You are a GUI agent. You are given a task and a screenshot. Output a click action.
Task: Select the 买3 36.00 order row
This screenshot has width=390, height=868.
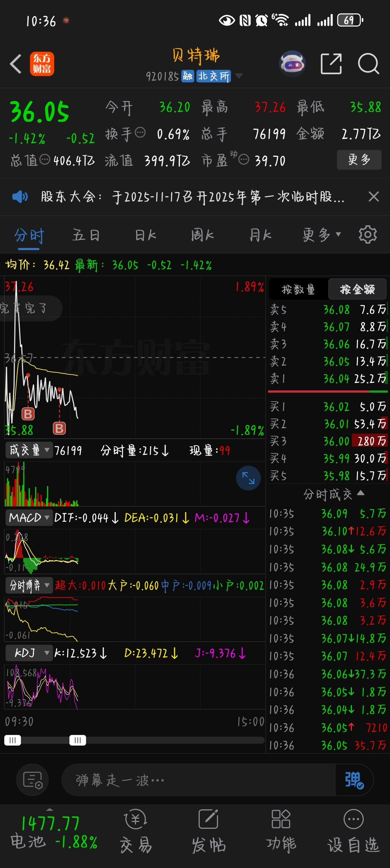(328, 441)
